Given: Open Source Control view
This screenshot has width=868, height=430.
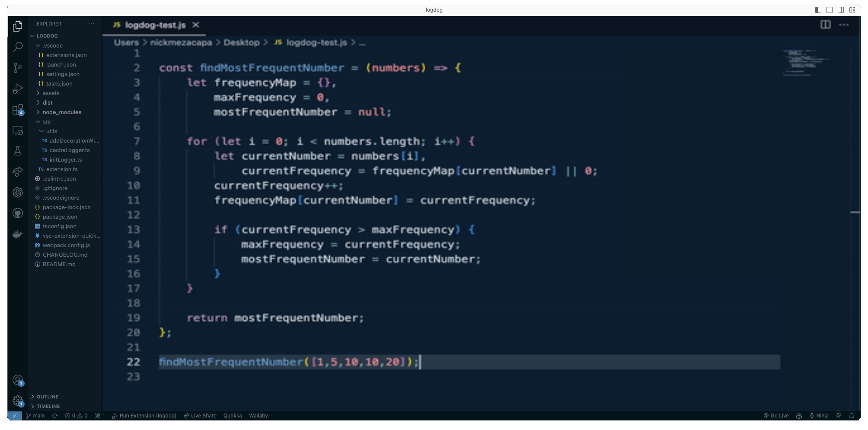Looking at the screenshot, I should click(18, 68).
